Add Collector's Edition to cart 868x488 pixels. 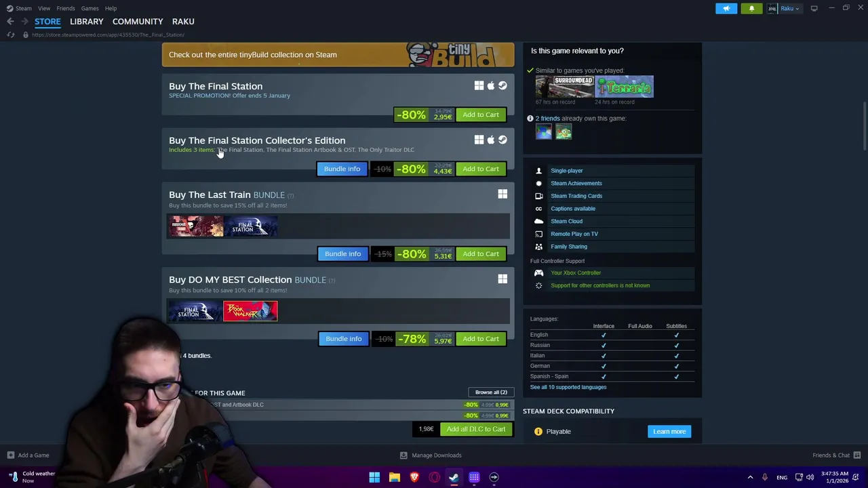481,169
